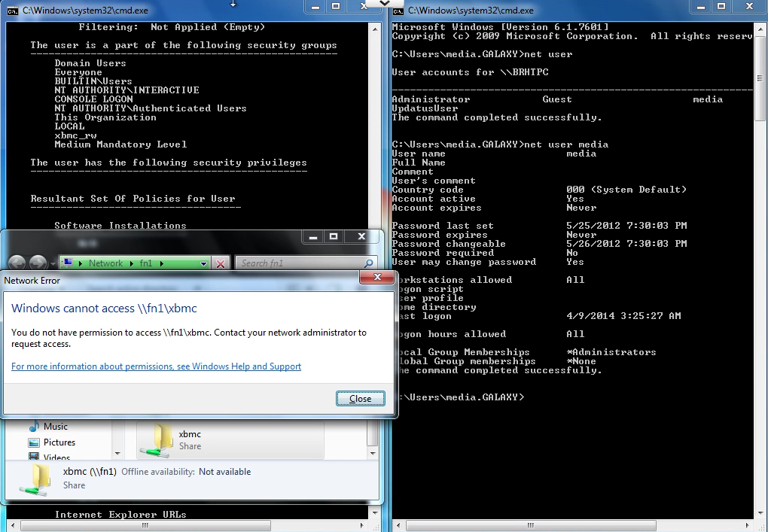Click 'Domain Users' in left cmd output
The height and width of the screenshot is (532, 768).
[90, 63]
